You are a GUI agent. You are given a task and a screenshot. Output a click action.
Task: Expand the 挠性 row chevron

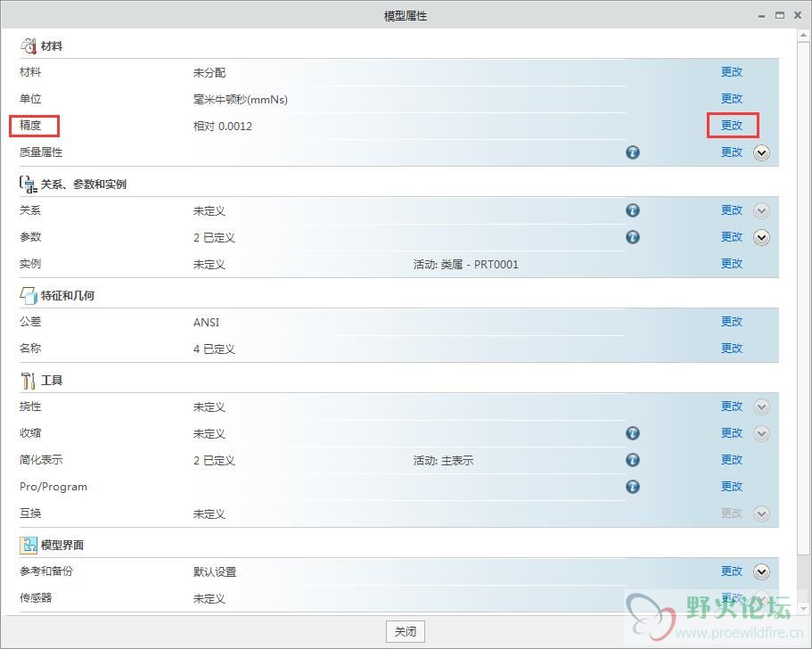point(761,407)
